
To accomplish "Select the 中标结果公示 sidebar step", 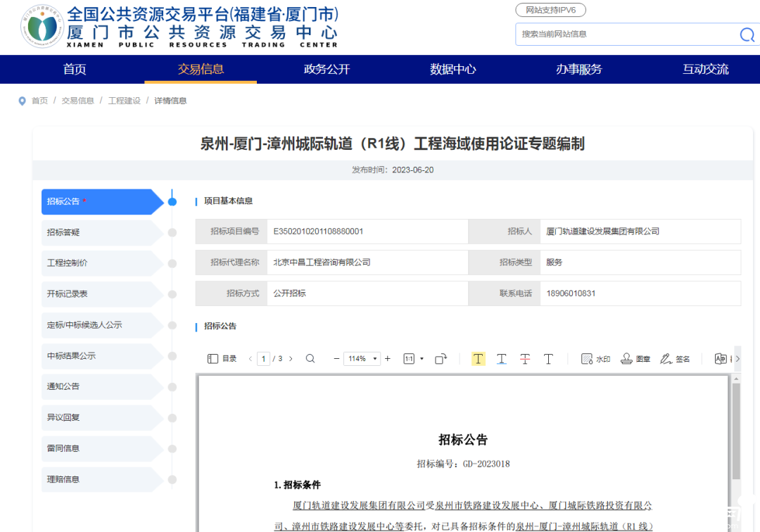I will pyautogui.click(x=102, y=356).
